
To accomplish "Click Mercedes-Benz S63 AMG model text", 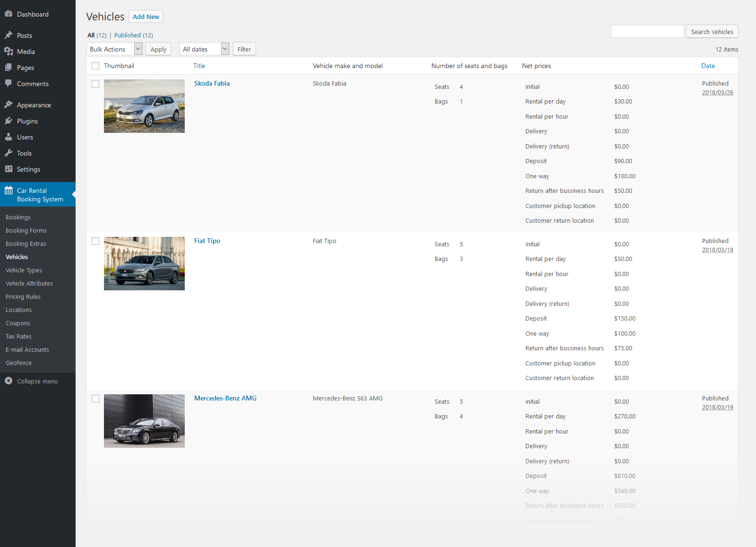I will [x=348, y=399].
